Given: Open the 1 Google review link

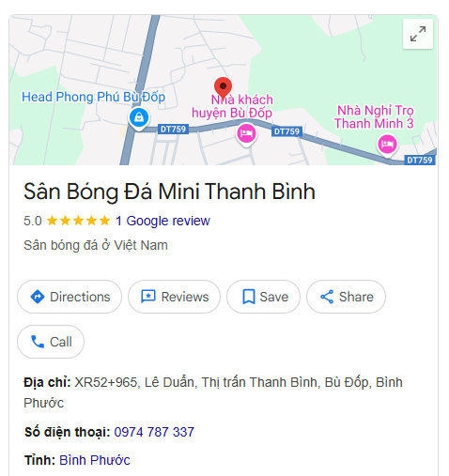Looking at the screenshot, I should point(163,221).
